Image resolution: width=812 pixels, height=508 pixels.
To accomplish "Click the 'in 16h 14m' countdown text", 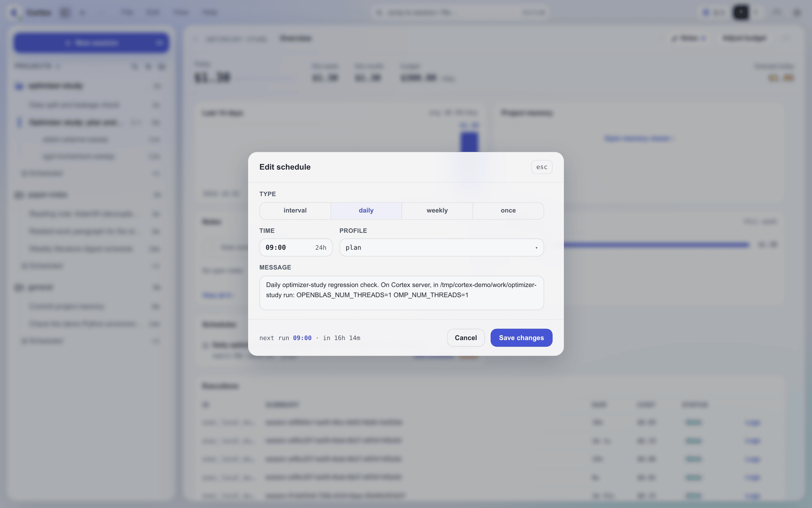I will [x=341, y=338].
